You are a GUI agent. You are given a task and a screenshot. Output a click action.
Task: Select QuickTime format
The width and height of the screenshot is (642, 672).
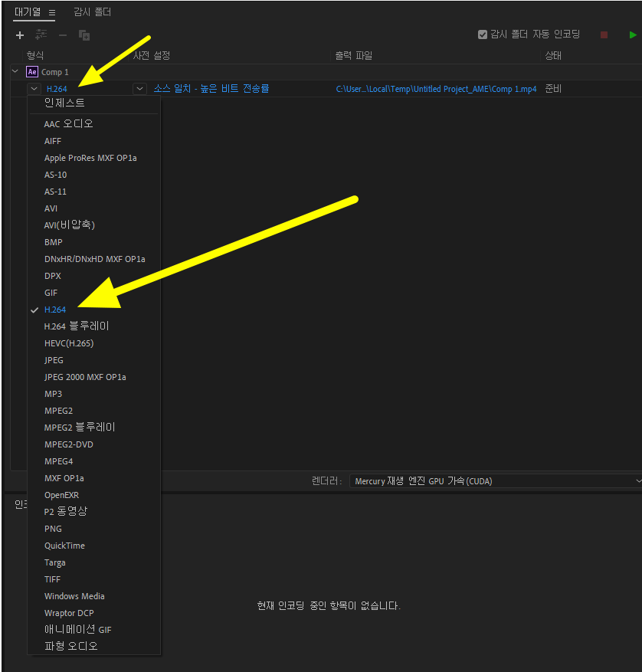(x=94, y=546)
